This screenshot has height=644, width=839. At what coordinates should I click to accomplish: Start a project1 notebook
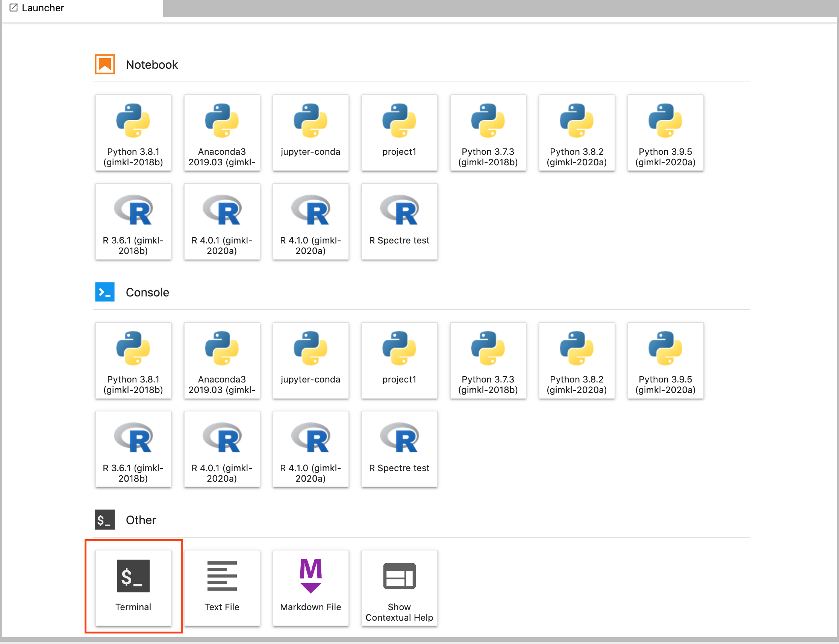coord(399,133)
